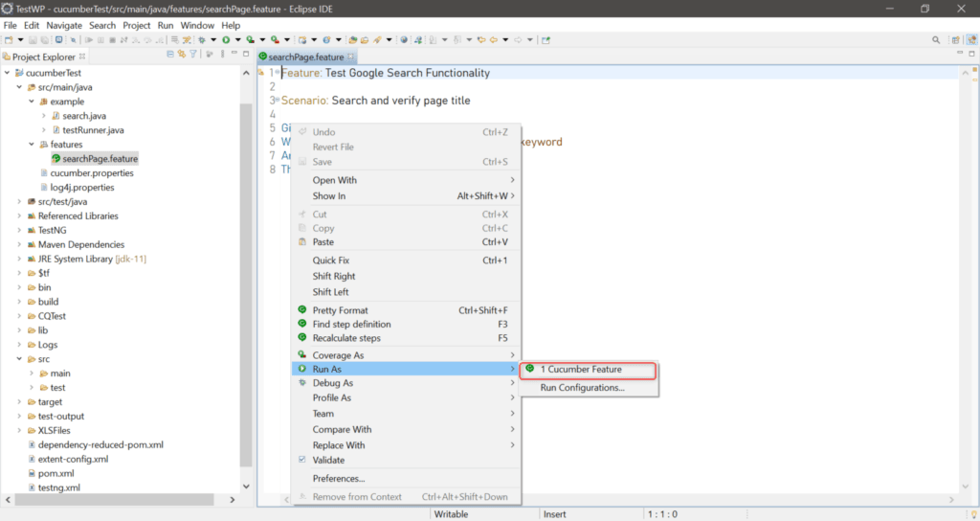The image size is (980, 521).
Task: Click the Open Perspective icon
Action: [x=956, y=40]
